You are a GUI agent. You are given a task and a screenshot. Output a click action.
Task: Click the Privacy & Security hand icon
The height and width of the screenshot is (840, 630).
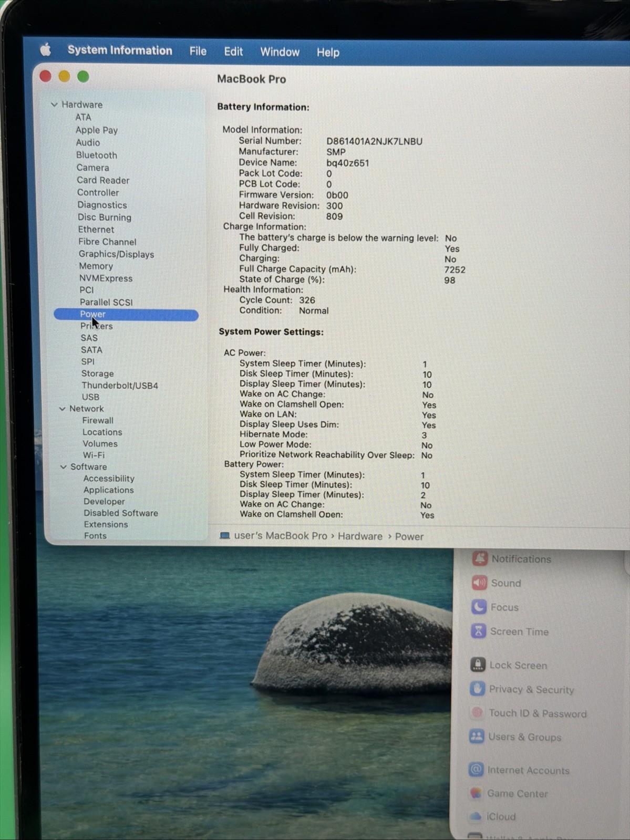477,688
